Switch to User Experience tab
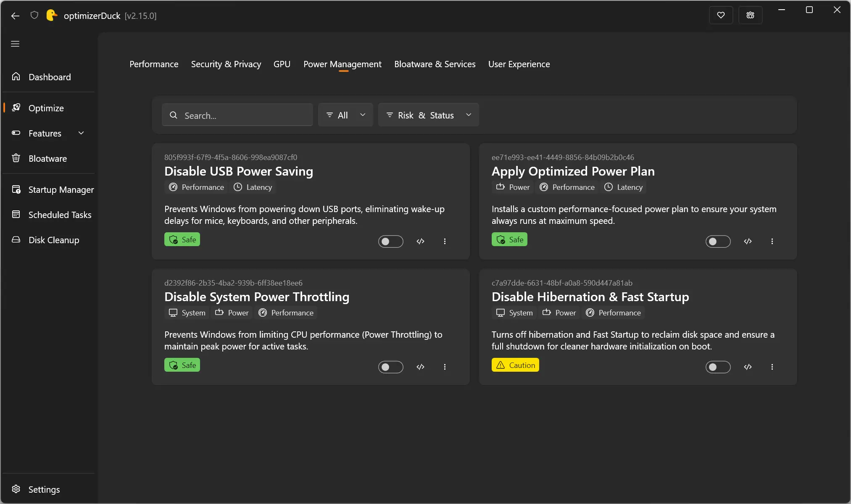The height and width of the screenshot is (504, 851). click(519, 64)
